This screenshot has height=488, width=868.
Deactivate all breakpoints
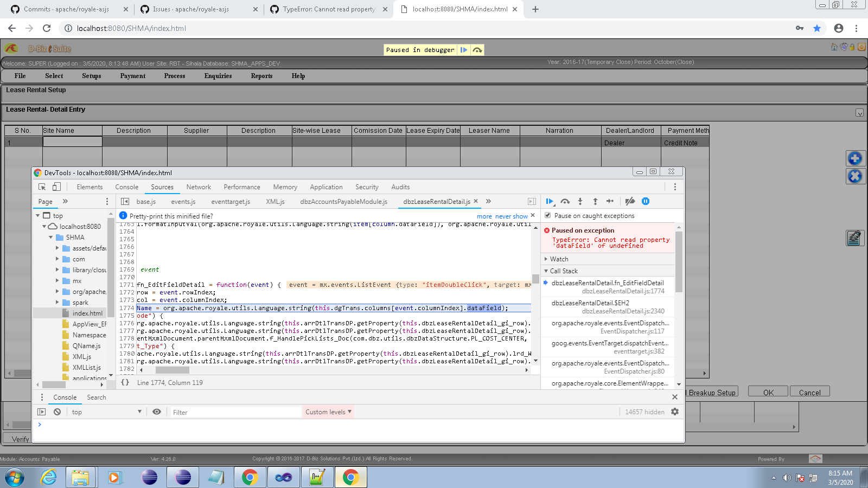click(630, 201)
